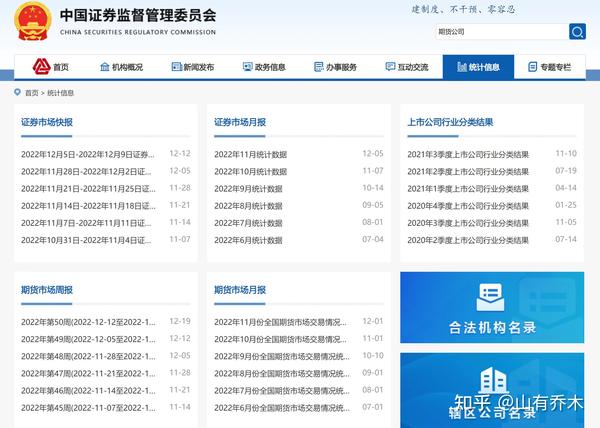Click the red home logo icon

[41, 67]
